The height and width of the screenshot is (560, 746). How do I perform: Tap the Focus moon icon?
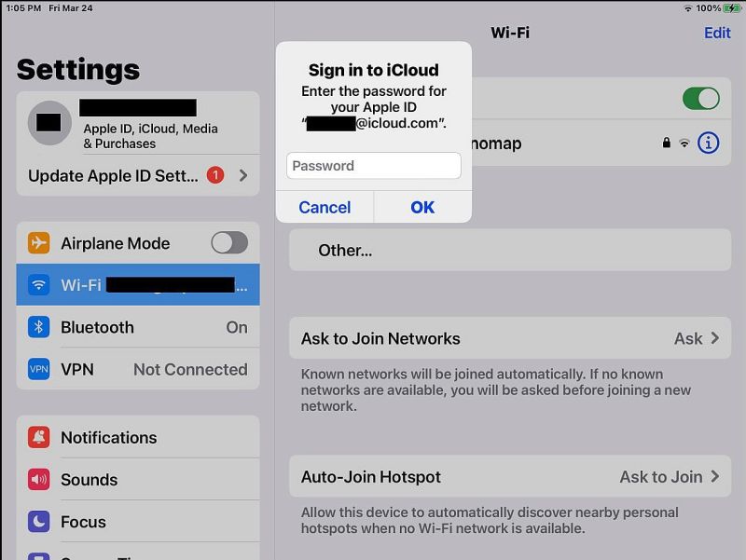[x=38, y=522]
